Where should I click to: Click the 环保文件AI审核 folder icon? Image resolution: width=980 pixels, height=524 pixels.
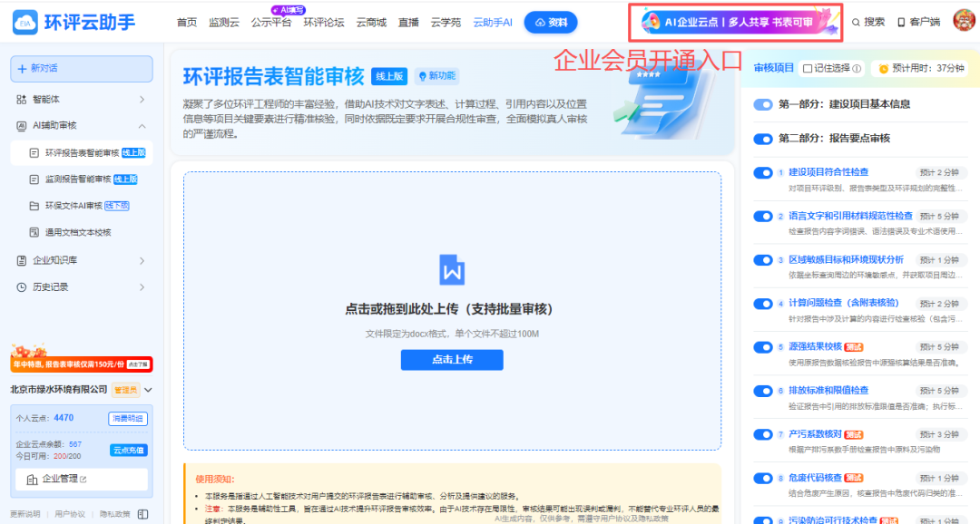tap(34, 206)
